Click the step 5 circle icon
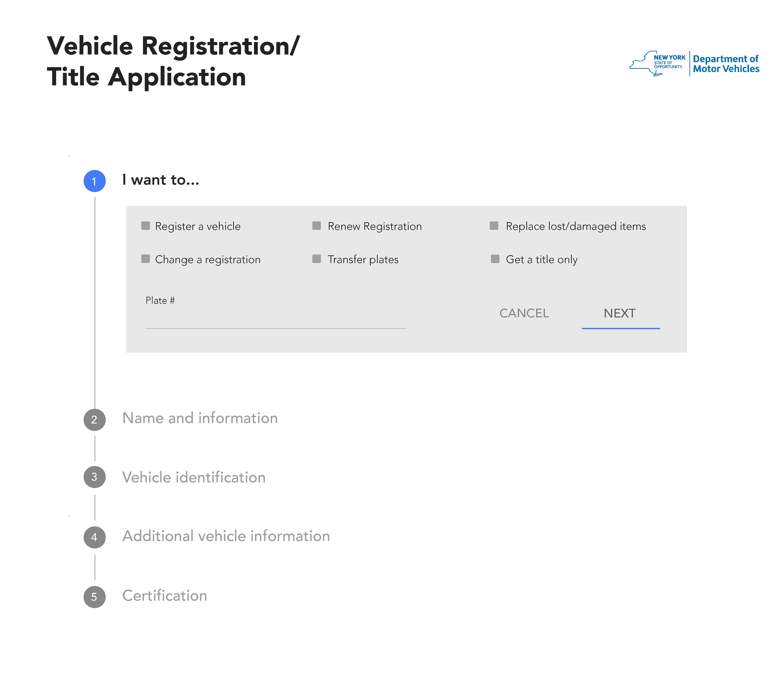This screenshot has width=784, height=700. coord(95,597)
